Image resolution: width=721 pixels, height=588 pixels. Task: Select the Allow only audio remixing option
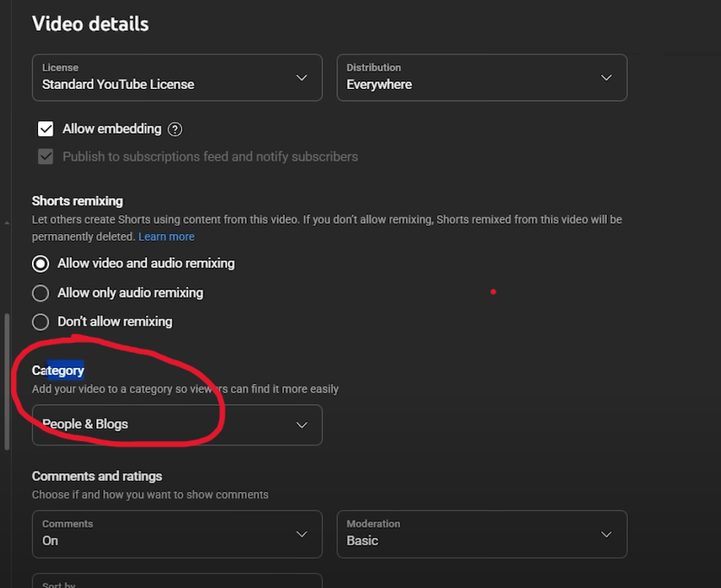(40, 293)
